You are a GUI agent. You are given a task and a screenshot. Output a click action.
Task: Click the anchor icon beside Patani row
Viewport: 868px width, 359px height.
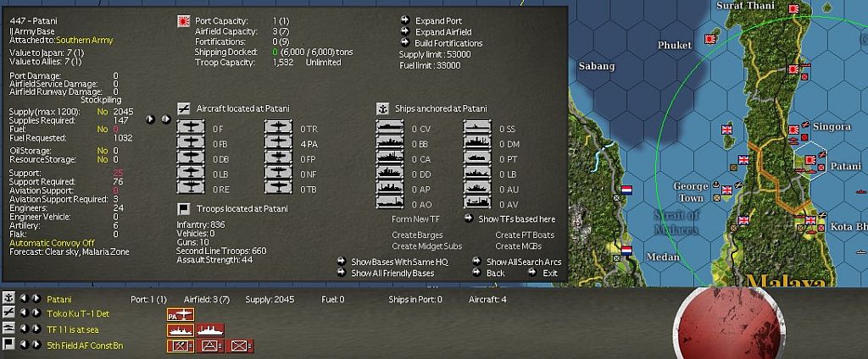8,298
